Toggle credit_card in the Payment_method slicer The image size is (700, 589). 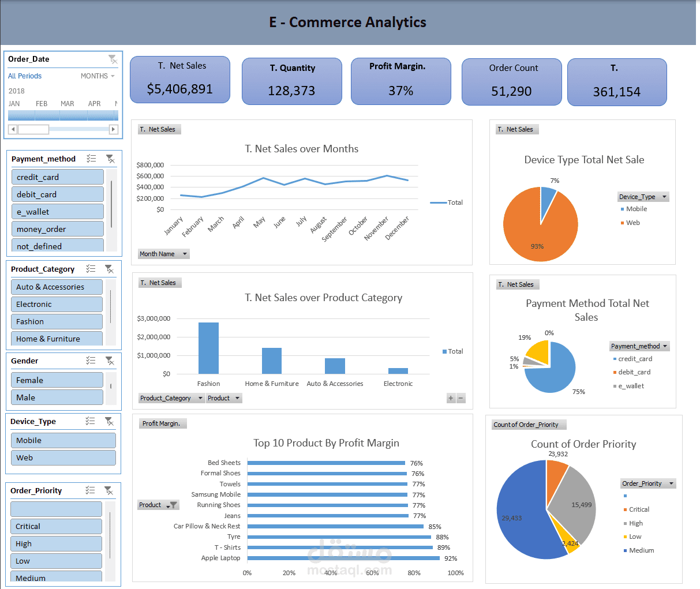(x=57, y=177)
